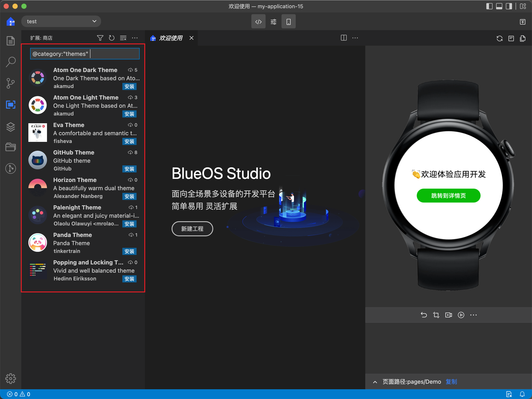Open the Search view in activity bar
This screenshot has height=399, width=532.
point(11,62)
